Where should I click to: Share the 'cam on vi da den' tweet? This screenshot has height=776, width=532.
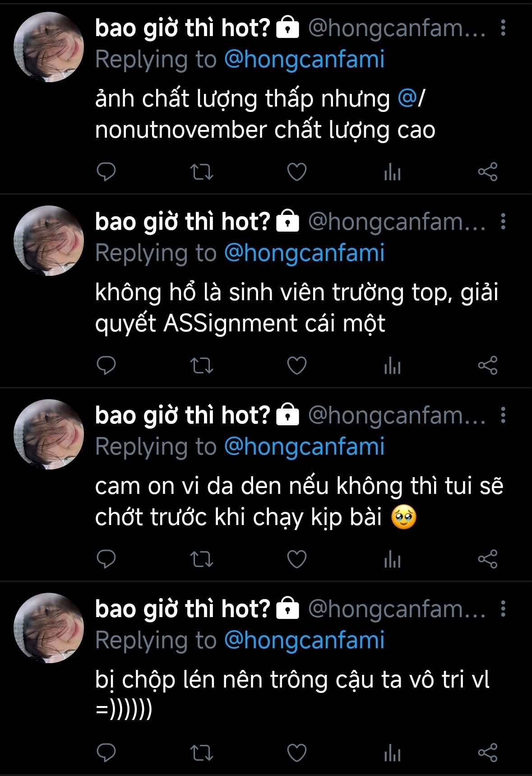tap(487, 559)
